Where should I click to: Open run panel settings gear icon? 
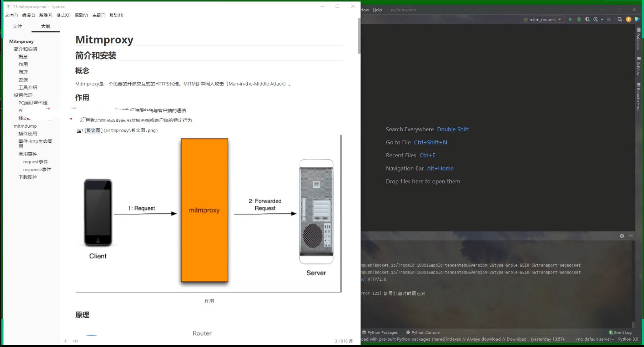coord(622,236)
